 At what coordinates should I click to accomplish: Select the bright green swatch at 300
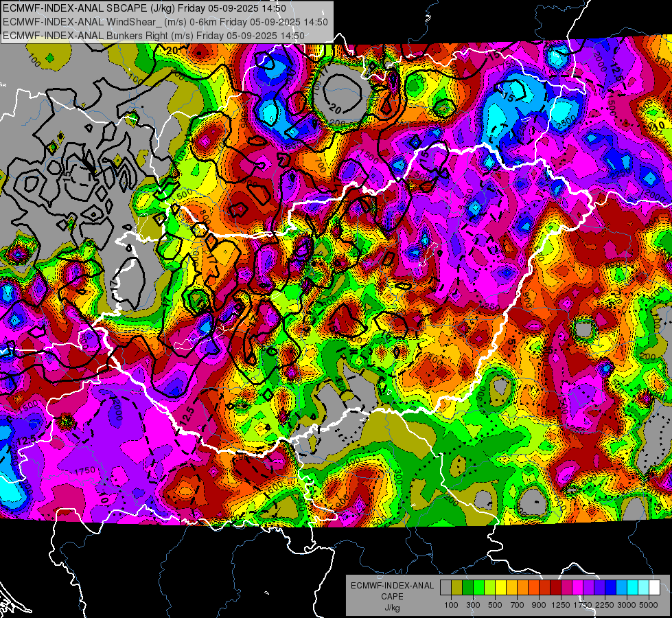click(x=478, y=587)
